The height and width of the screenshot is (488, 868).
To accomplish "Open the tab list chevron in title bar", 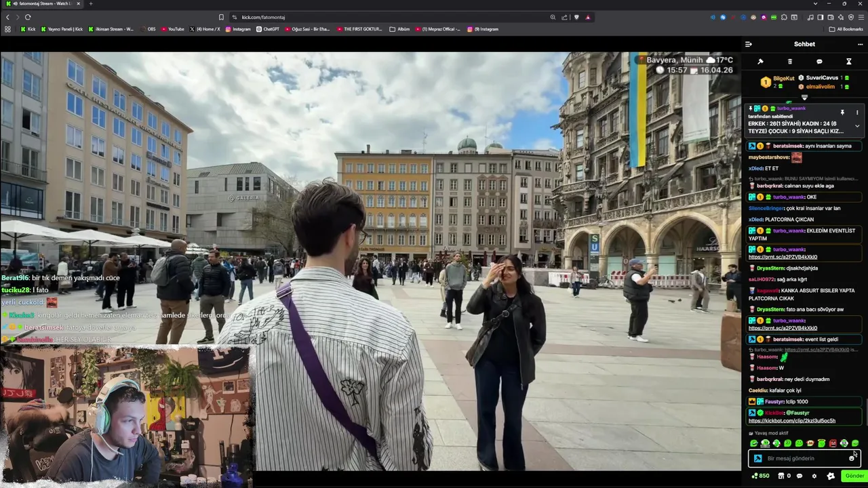I will click(x=814, y=3).
